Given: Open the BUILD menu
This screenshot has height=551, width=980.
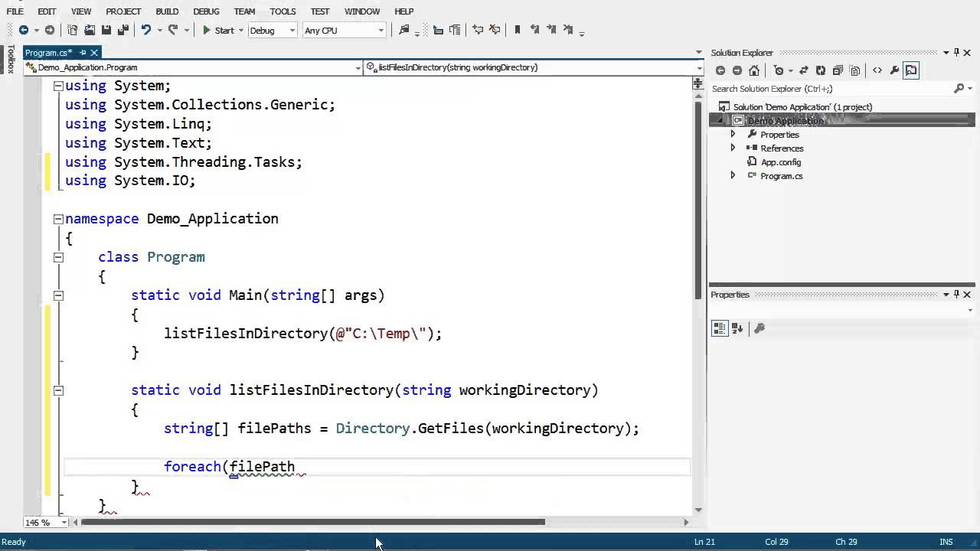Looking at the screenshot, I should (167, 11).
